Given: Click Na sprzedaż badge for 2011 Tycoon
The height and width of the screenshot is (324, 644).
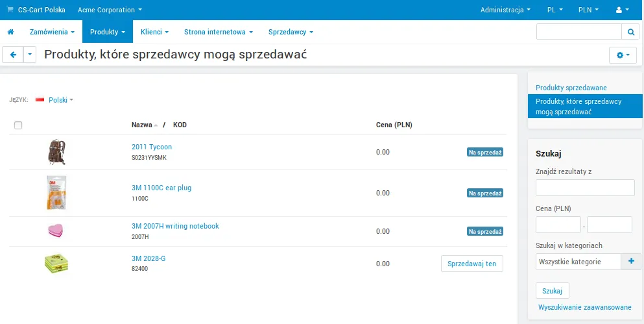Looking at the screenshot, I should click(x=485, y=152).
